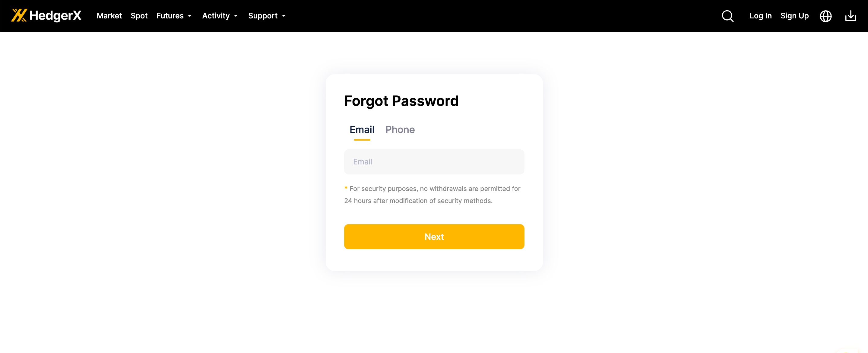Focus the Email input field

pyautogui.click(x=434, y=162)
